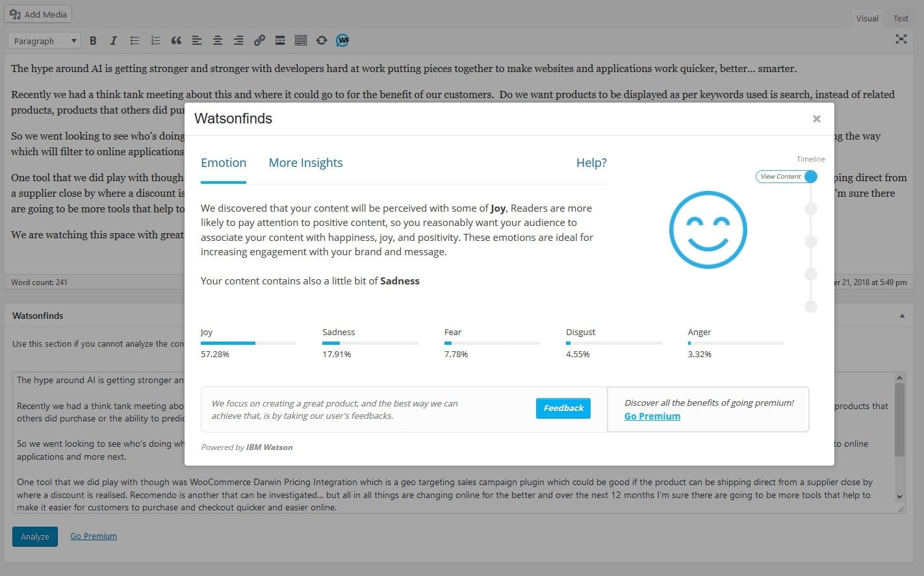Close the Watsonfinds dialog
924x576 pixels.
coord(817,119)
